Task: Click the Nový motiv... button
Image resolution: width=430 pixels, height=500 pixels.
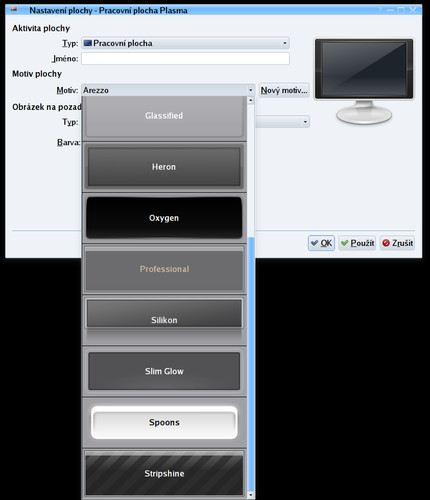Action: pos(284,90)
